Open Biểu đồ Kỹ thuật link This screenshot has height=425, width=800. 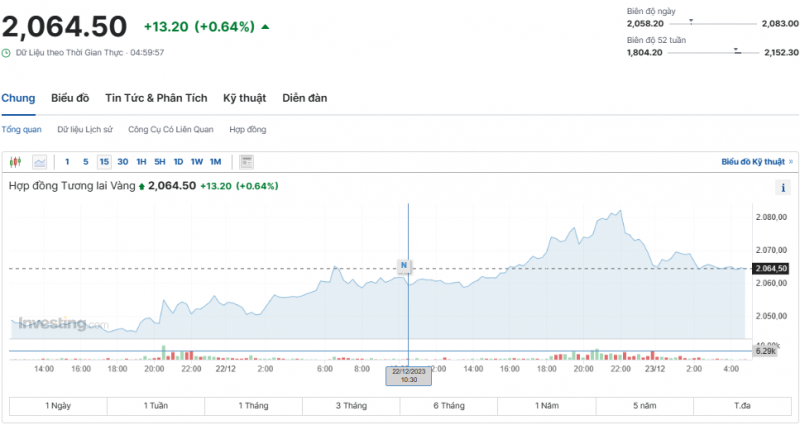tap(755, 161)
